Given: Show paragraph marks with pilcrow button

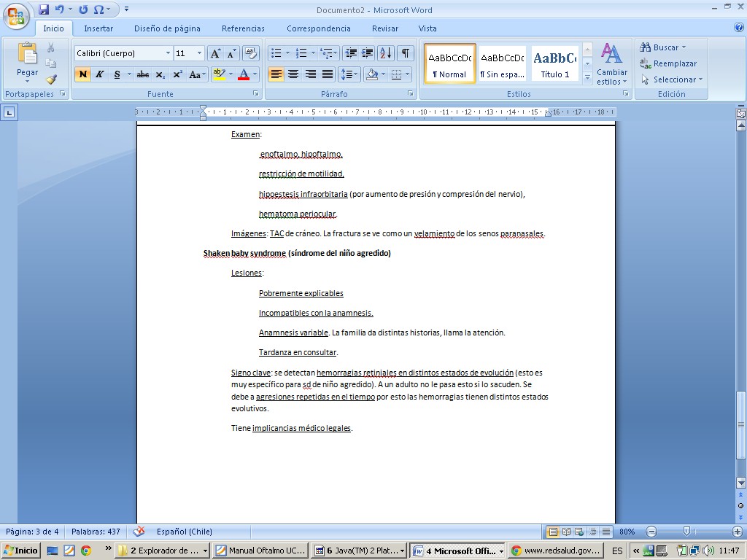Looking at the screenshot, I should 405,53.
